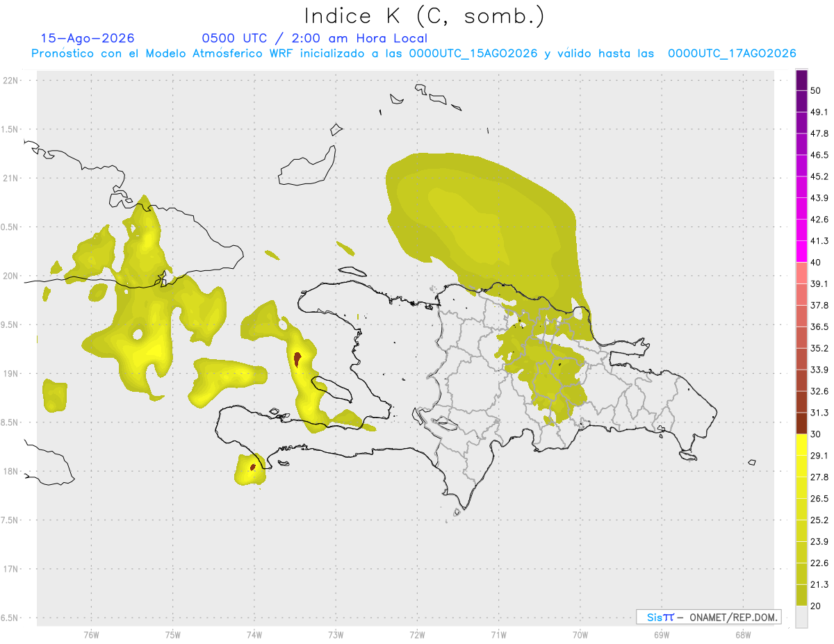Click the dark red K-index peak near 19N 73.5W
Screen dimensions: 834x644
[x=297, y=359]
